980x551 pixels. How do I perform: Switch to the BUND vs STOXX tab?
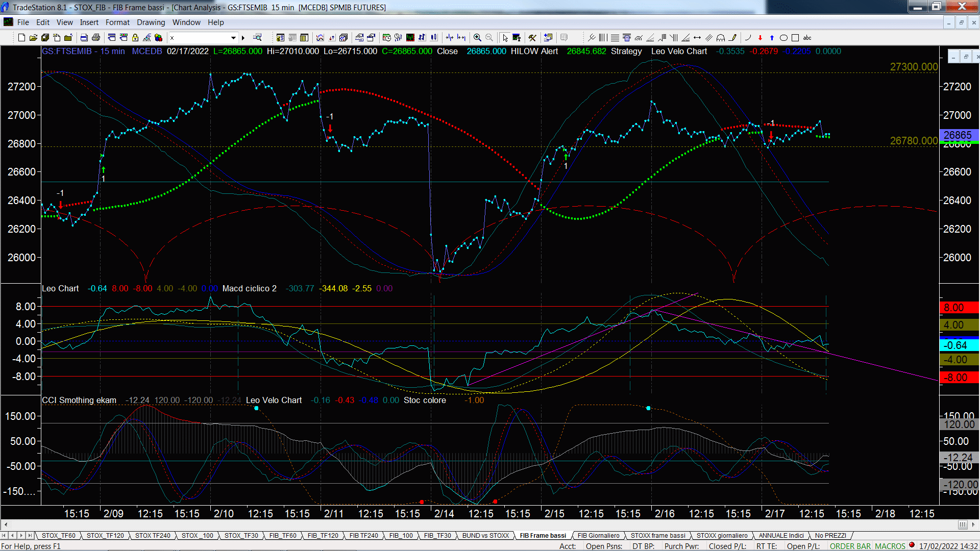pyautogui.click(x=485, y=535)
